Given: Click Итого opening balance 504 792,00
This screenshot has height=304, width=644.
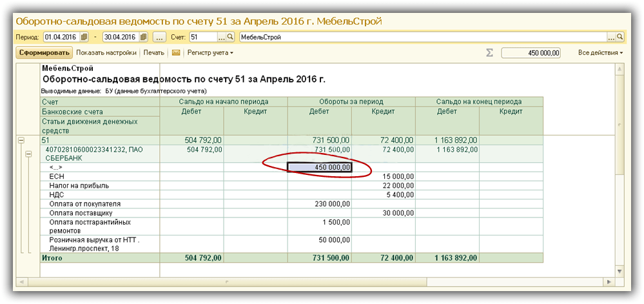Looking at the screenshot, I should pyautogui.click(x=192, y=258).
